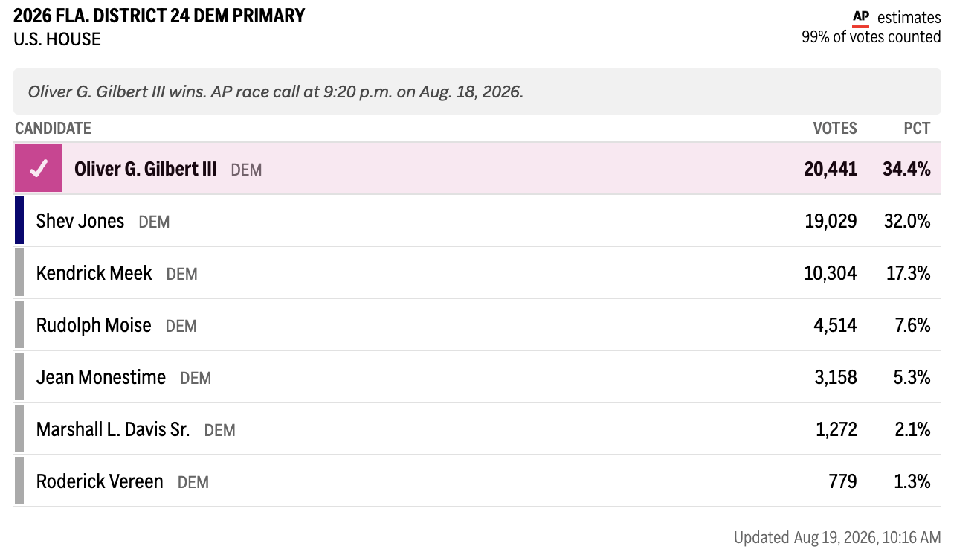This screenshot has width=980, height=555.
Task: Click Shev Jones's dark blue color bar
Action: point(19,220)
